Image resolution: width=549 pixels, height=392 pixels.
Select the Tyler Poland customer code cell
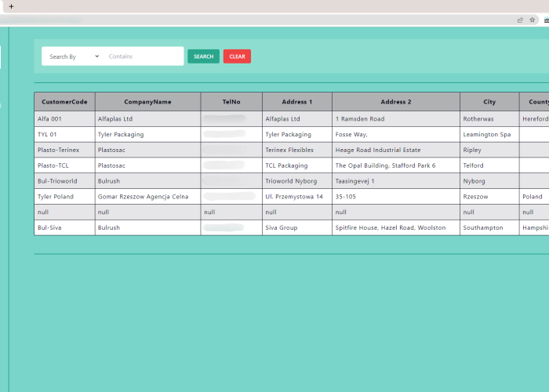pyautogui.click(x=64, y=197)
